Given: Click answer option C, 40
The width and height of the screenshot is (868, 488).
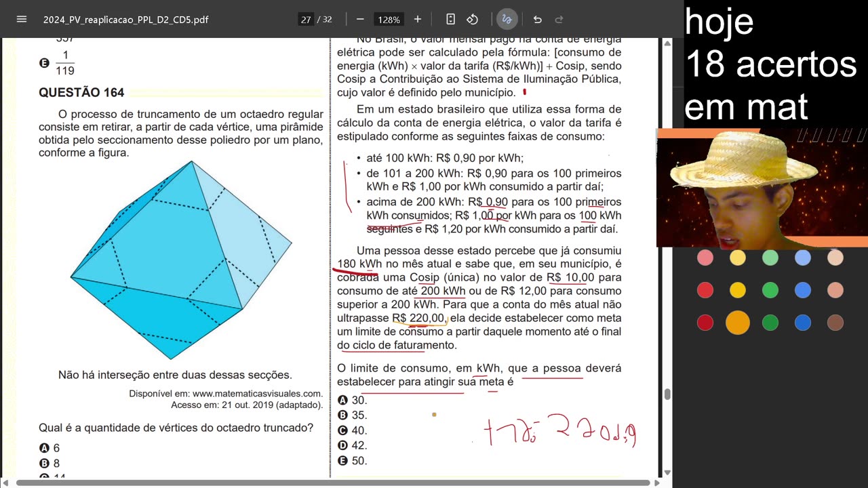Looking at the screenshot, I should [x=352, y=430].
